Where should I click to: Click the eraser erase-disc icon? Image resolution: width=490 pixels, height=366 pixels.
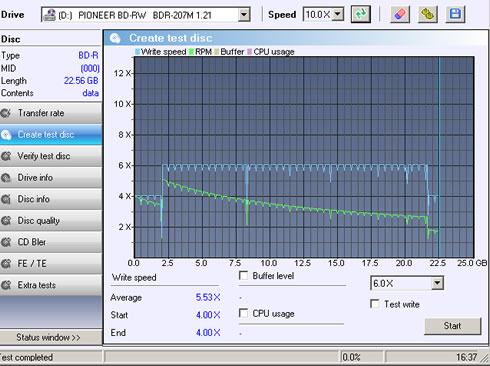pos(400,14)
